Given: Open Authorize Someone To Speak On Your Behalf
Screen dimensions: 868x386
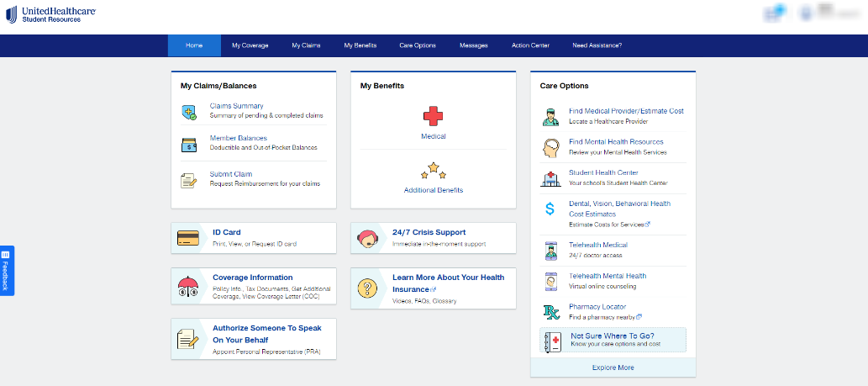Looking at the screenshot, I should [267, 334].
